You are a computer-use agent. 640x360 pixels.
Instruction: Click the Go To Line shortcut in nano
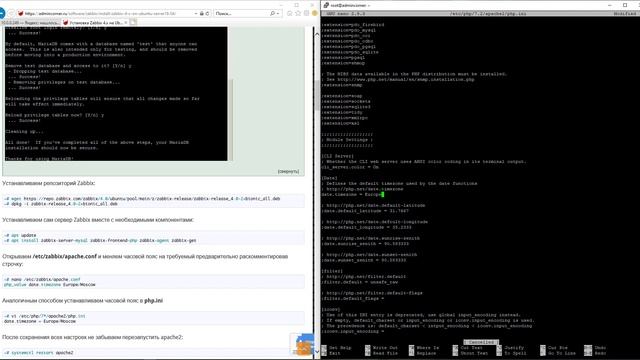pos(558,353)
